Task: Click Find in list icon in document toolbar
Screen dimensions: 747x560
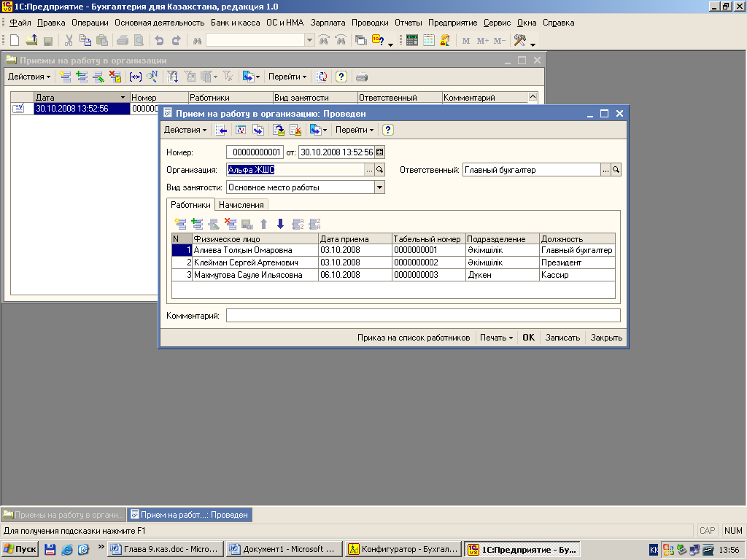Action: click(221, 130)
